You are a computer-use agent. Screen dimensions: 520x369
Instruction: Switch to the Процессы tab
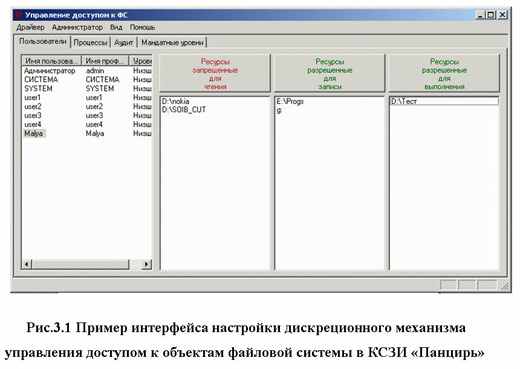pos(90,43)
